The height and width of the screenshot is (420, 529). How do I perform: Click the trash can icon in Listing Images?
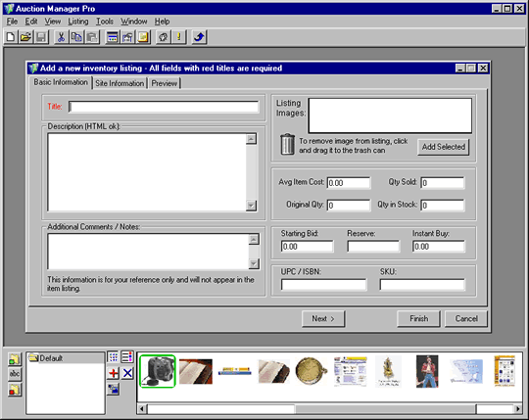pyautogui.click(x=287, y=144)
